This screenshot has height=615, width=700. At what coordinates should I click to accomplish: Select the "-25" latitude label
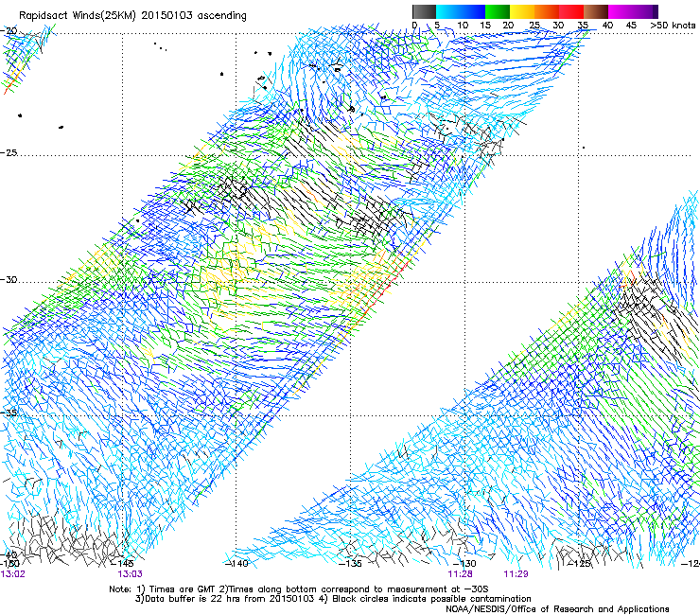9,152
